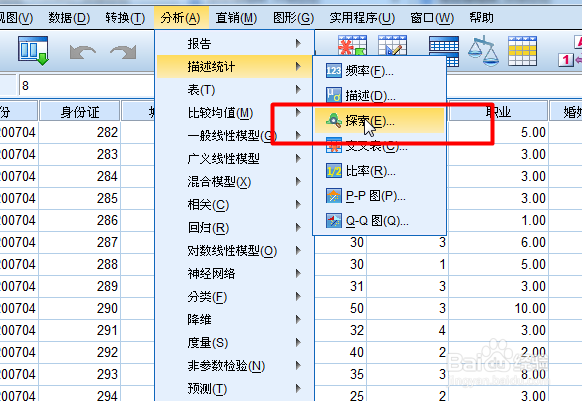Viewport: 582px width, 401px height.
Task: Choose Q-Q 图(Q)... from the submenu
Action: [x=379, y=221]
